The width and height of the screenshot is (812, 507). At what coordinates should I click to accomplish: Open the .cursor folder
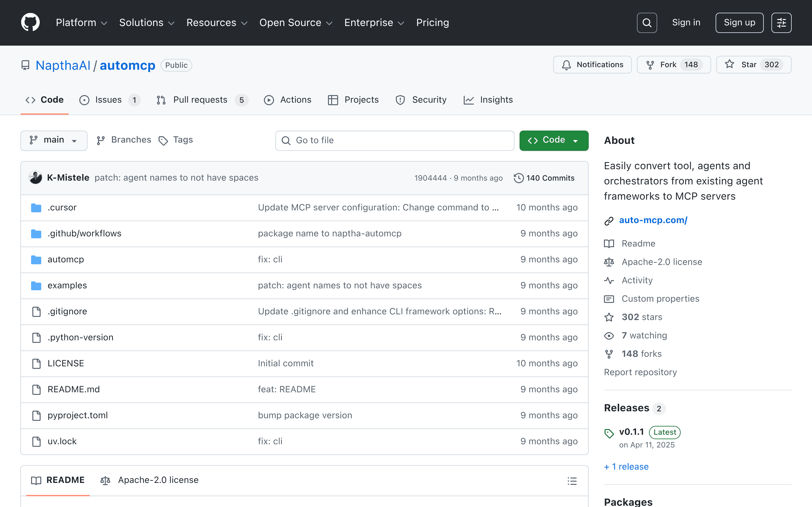click(x=62, y=208)
